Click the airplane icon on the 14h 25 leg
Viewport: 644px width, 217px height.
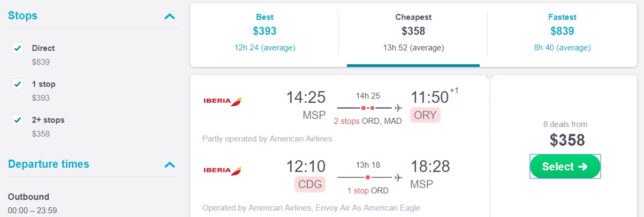point(398,108)
